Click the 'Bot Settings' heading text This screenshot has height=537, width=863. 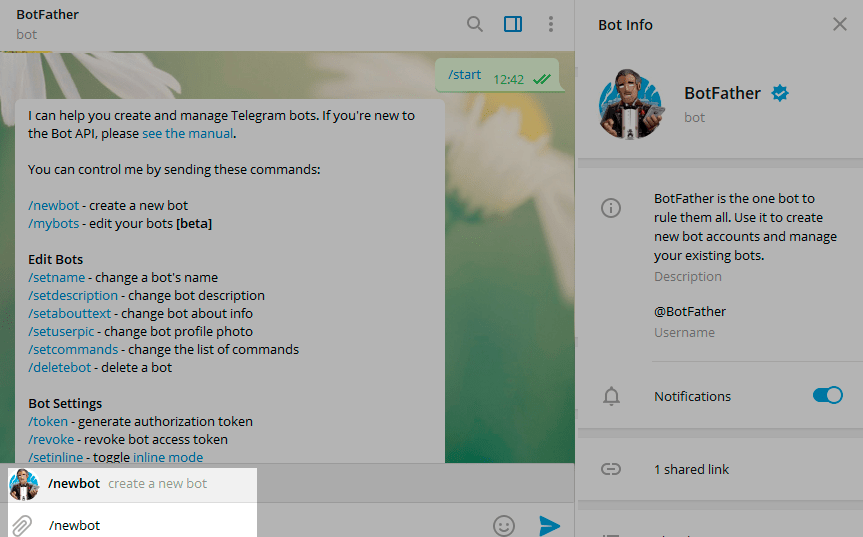[65, 404]
